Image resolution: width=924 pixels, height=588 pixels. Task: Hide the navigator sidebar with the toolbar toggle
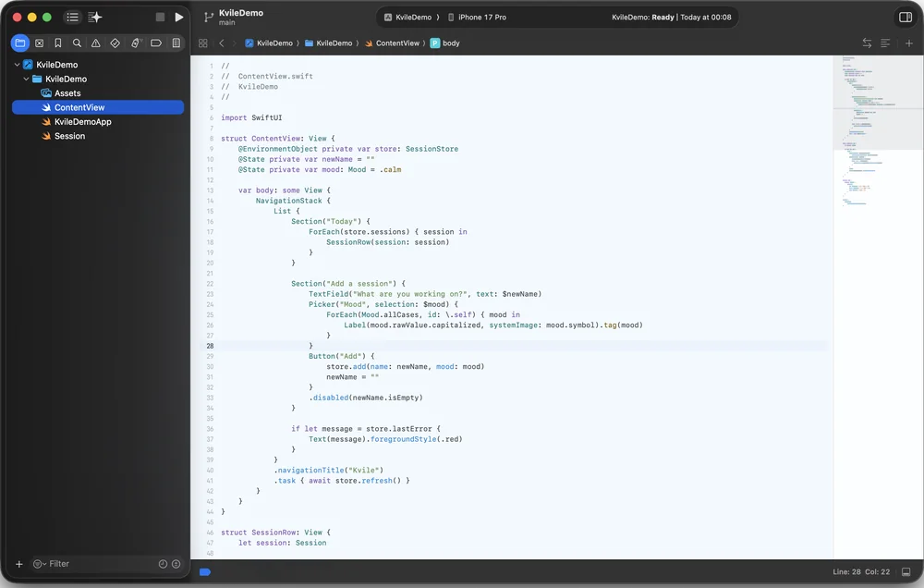[72, 17]
